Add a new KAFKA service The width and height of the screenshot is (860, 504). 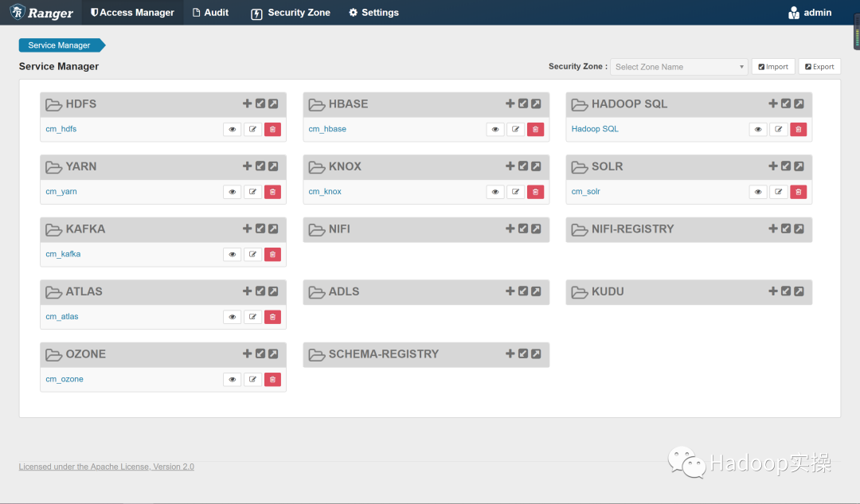tap(247, 229)
